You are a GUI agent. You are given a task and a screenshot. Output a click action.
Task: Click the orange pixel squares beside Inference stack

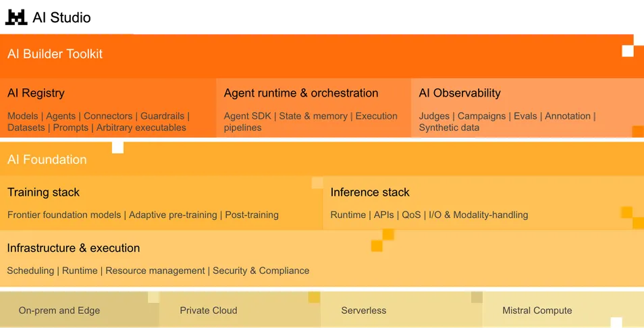[632, 217]
